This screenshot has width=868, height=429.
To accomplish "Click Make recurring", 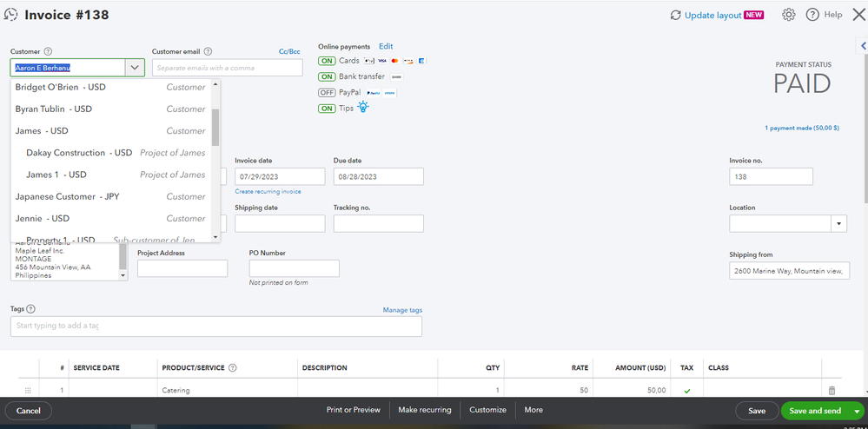I will point(425,410).
